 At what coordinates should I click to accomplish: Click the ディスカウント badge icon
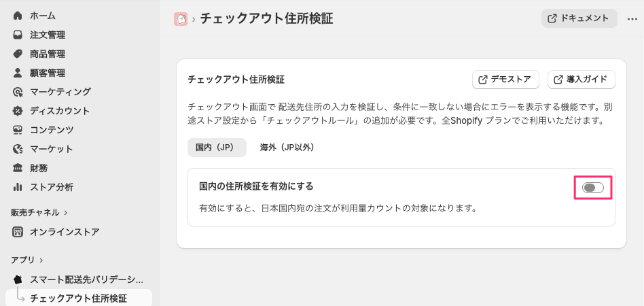point(18,111)
